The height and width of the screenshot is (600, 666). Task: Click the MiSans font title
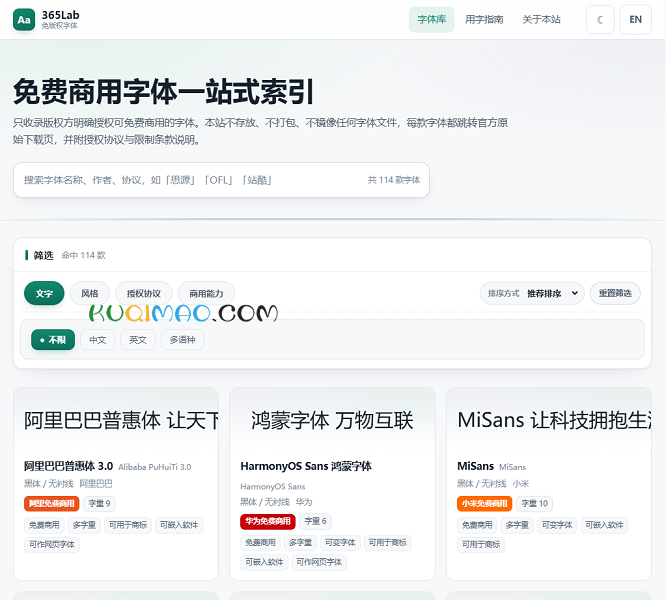coord(475,466)
